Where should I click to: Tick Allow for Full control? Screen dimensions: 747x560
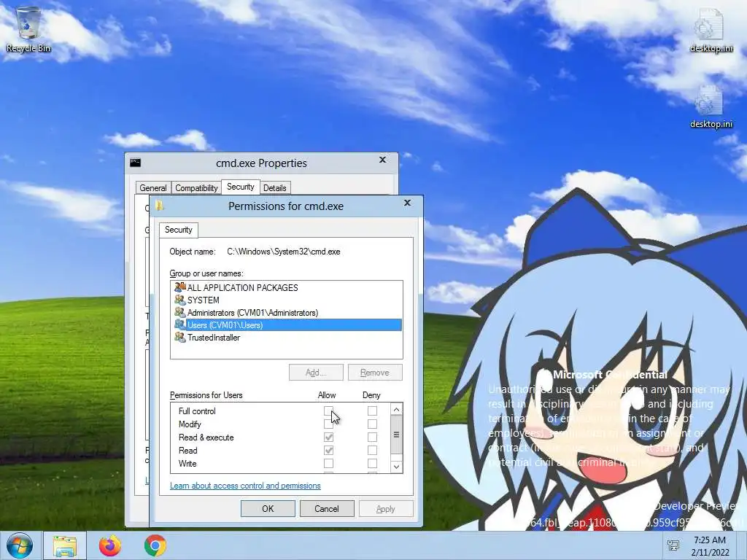click(x=328, y=411)
